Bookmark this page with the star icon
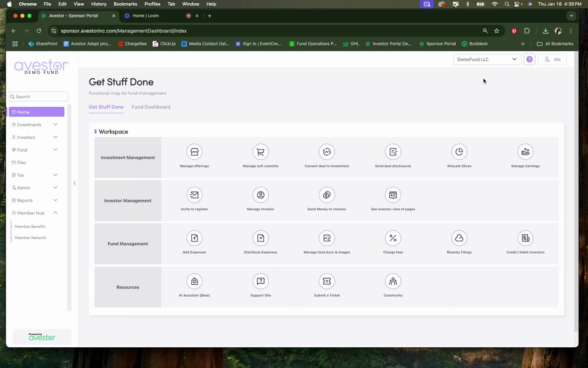Screen dimensions: 588x368 click(497, 31)
